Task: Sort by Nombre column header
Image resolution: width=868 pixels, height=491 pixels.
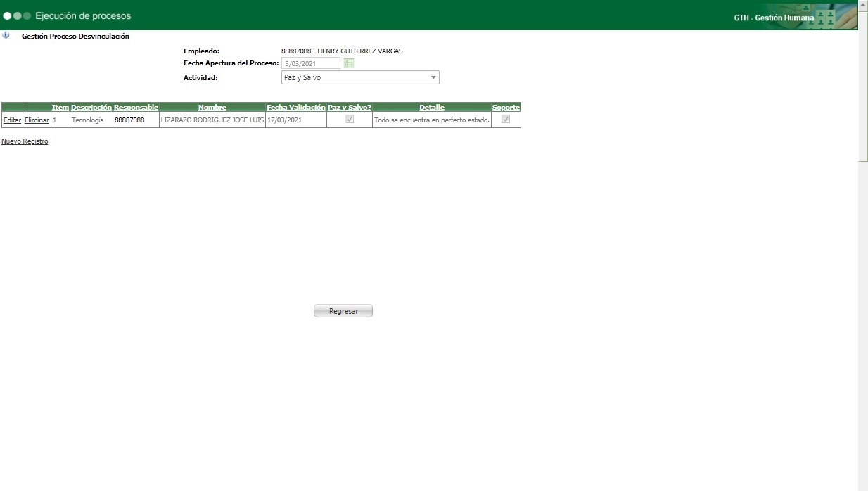Action: click(x=212, y=107)
